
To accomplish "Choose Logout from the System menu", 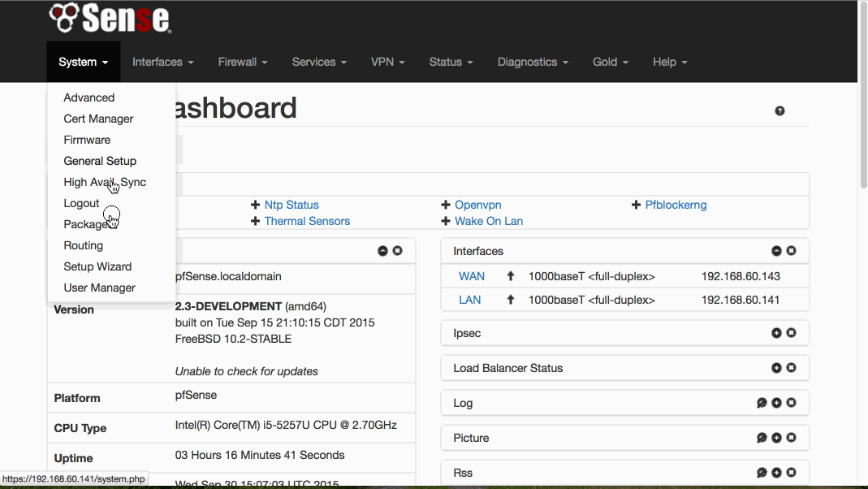I will pyautogui.click(x=81, y=203).
